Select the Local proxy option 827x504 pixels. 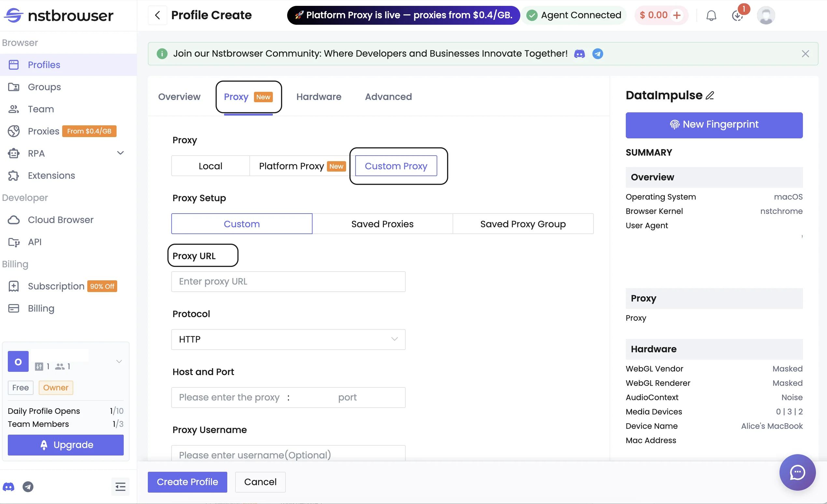pos(210,166)
